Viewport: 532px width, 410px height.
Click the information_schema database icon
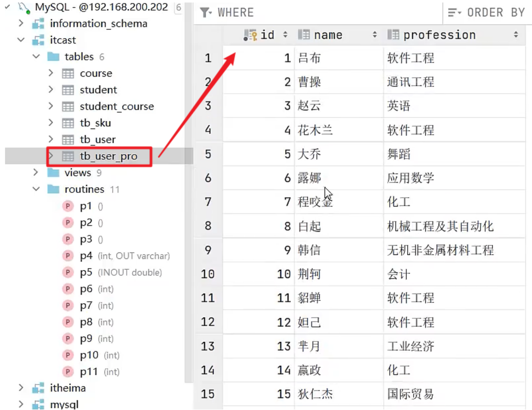tap(38, 24)
